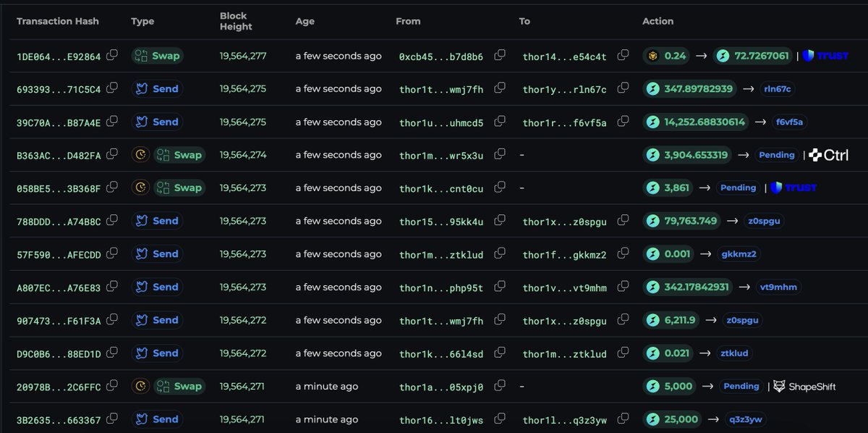The image size is (868, 433).
Task: Click the Age column header
Action: (305, 21)
